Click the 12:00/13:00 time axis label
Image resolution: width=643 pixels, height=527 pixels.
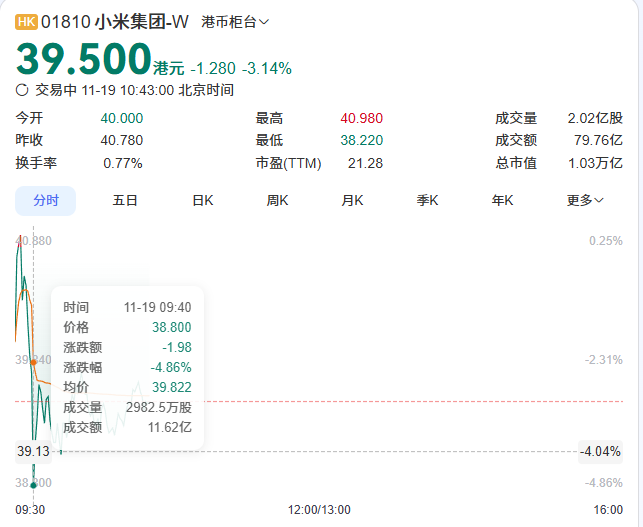(x=319, y=510)
